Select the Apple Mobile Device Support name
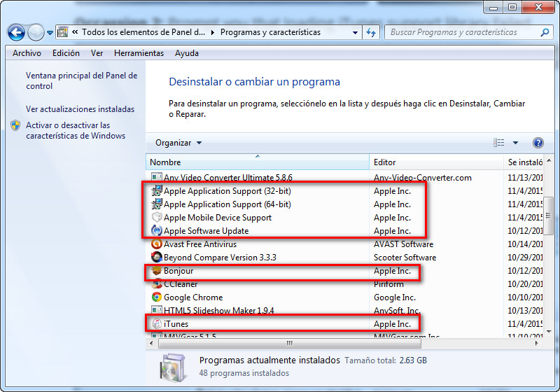The width and height of the screenshot is (560, 392). 218,218
